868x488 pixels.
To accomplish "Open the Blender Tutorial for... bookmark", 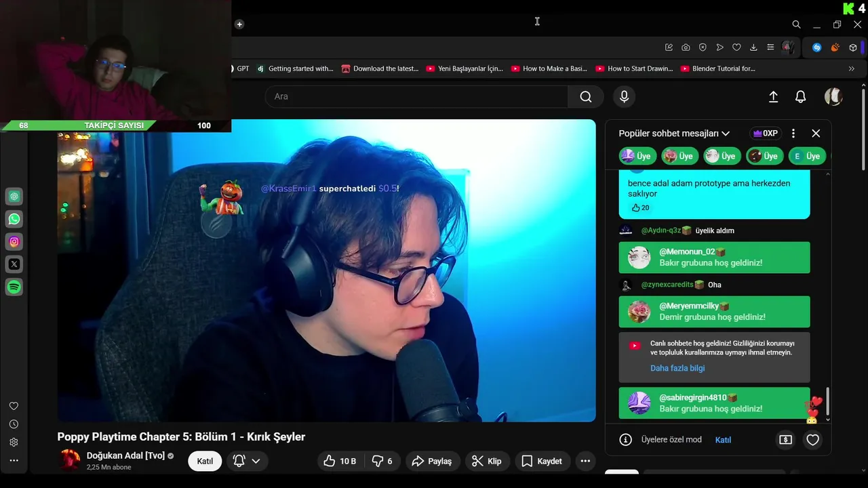I will 718,68.
